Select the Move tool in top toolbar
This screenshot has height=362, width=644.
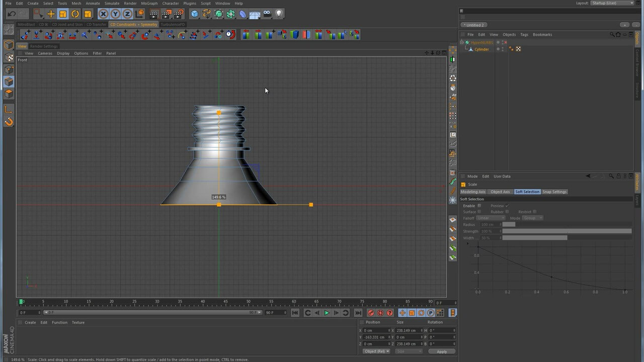[51, 14]
